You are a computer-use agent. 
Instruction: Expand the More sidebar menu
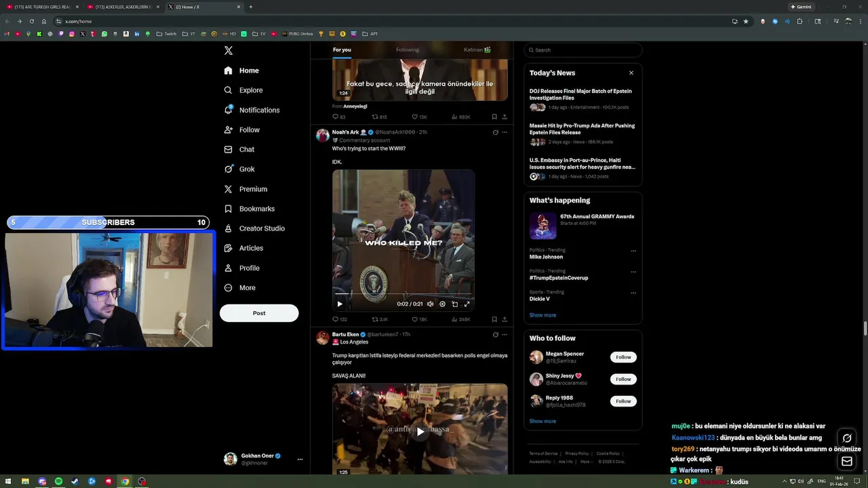pos(239,287)
